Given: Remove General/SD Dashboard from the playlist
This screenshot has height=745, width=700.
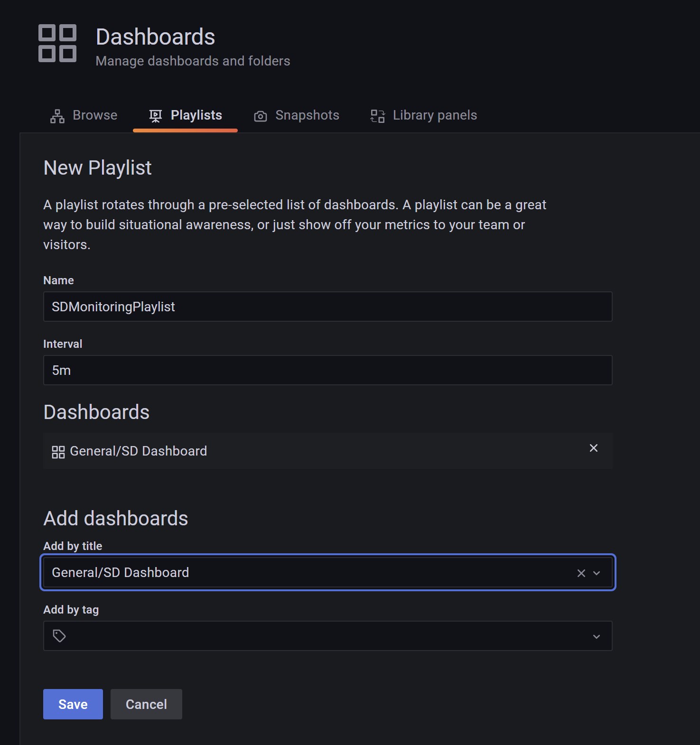Looking at the screenshot, I should 593,448.
